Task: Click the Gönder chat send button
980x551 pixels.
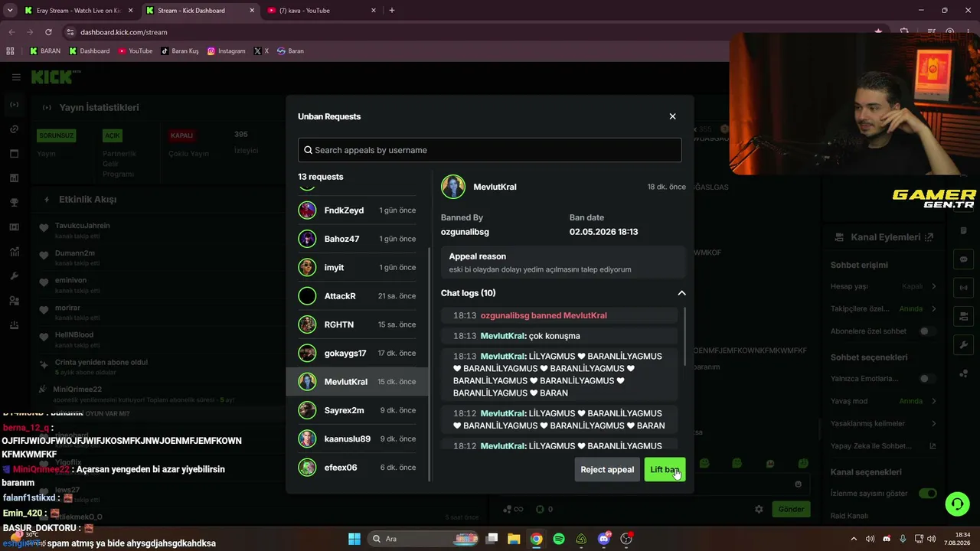Action: (x=791, y=509)
